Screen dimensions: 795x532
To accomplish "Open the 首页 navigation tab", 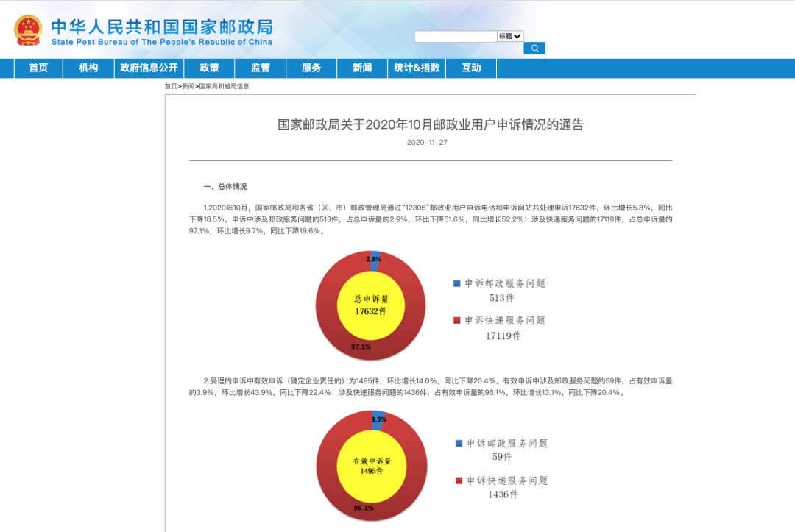I will point(38,68).
